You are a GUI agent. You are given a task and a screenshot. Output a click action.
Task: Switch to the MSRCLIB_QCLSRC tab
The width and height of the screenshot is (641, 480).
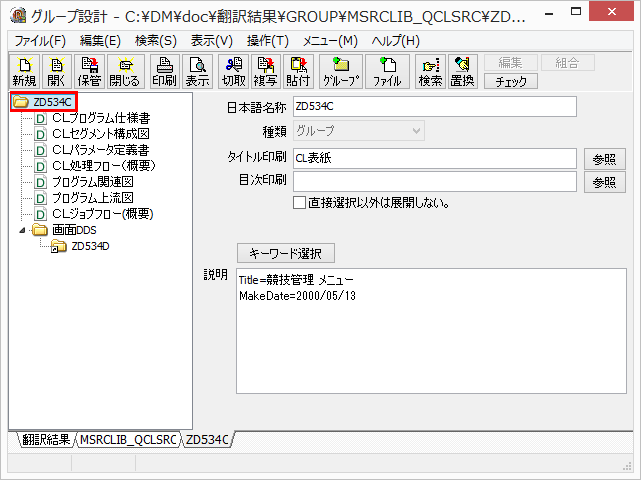coord(128,440)
